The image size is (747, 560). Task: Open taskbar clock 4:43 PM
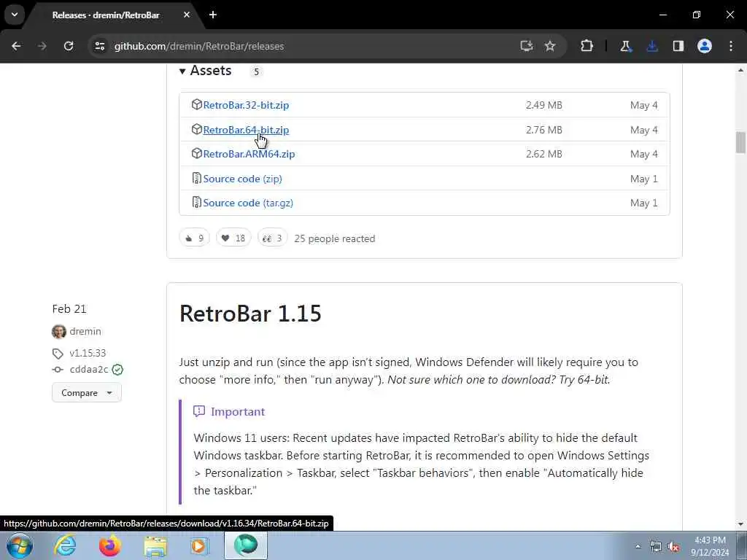coord(710,546)
